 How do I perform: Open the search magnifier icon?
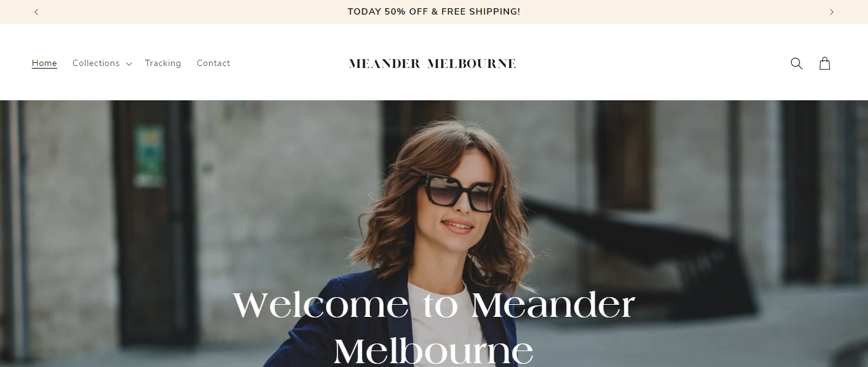(796, 63)
